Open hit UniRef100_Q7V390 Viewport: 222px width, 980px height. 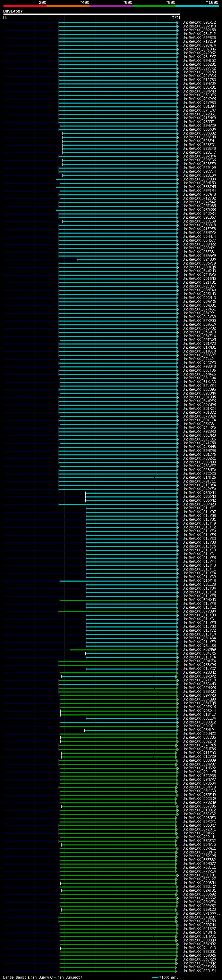pyautogui.click(x=199, y=612)
